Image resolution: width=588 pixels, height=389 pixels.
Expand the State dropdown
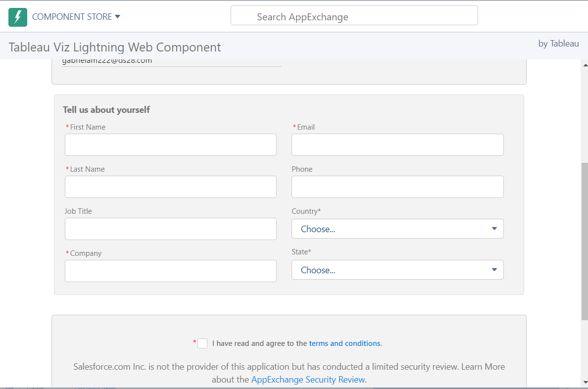[x=397, y=270]
